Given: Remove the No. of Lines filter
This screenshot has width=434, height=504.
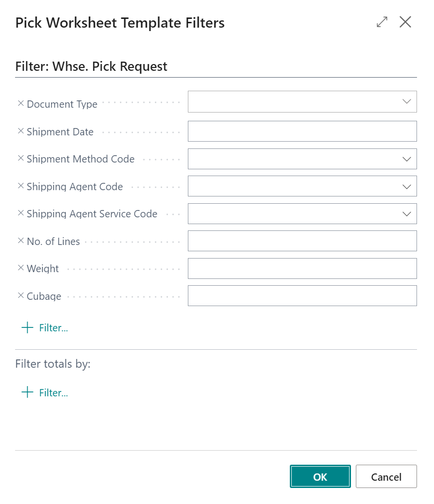Looking at the screenshot, I should coord(20,241).
